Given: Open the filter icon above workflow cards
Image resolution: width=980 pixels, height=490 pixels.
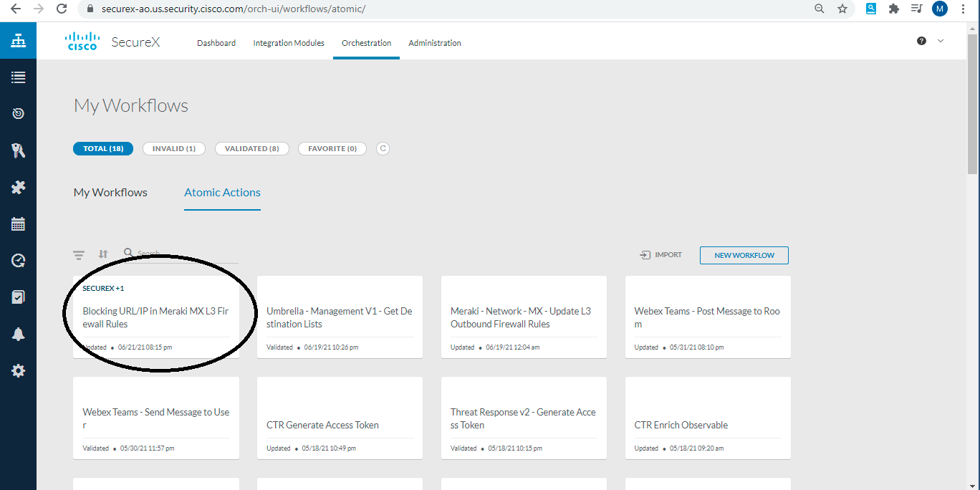Looking at the screenshot, I should (x=79, y=254).
